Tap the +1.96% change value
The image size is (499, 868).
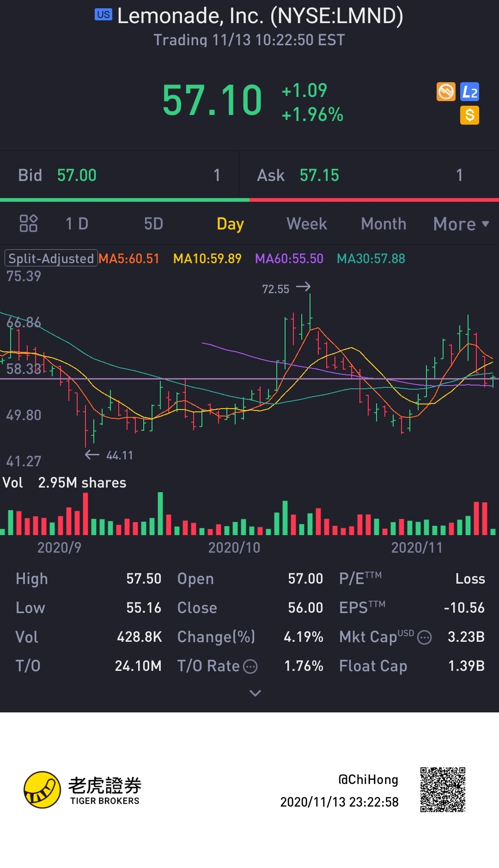tap(313, 115)
